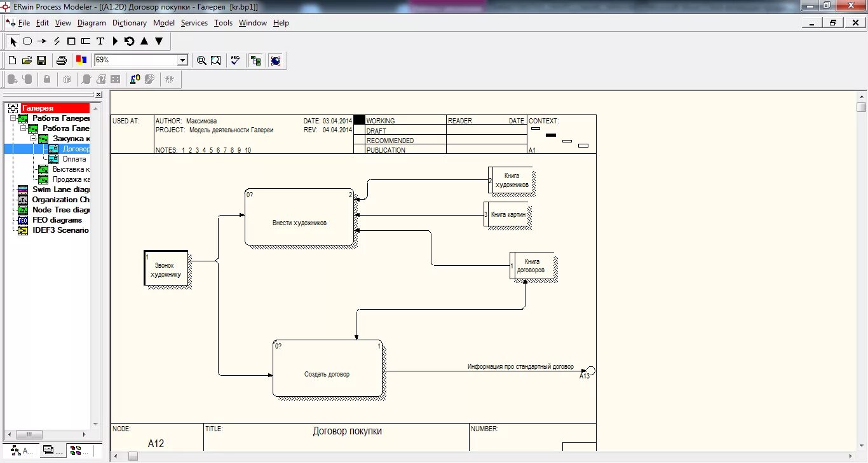Select the Activity Box tool
The image size is (868, 463).
[x=27, y=41]
